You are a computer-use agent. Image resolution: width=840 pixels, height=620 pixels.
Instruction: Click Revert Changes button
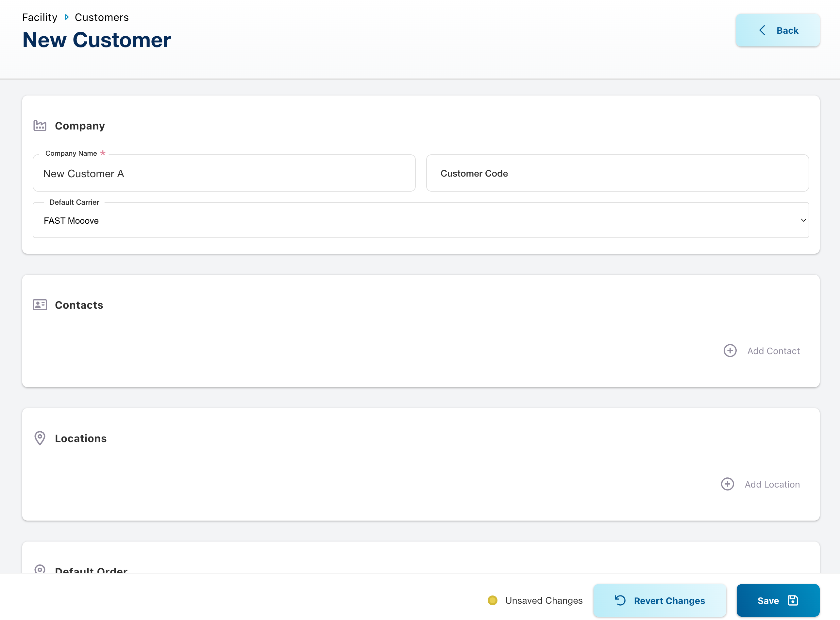tap(660, 600)
